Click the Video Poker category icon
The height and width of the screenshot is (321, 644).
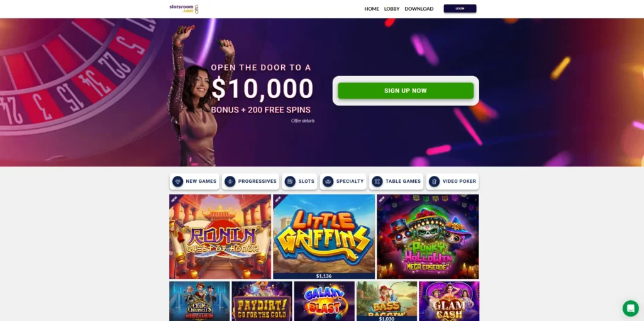[x=434, y=182]
